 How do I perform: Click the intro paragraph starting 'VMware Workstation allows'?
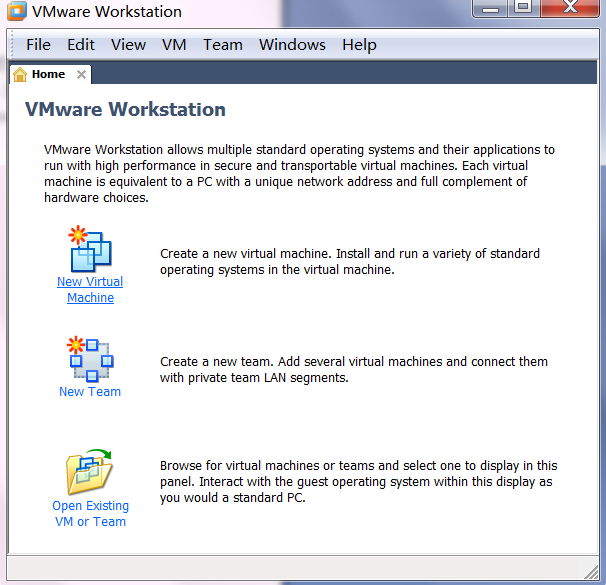299,173
